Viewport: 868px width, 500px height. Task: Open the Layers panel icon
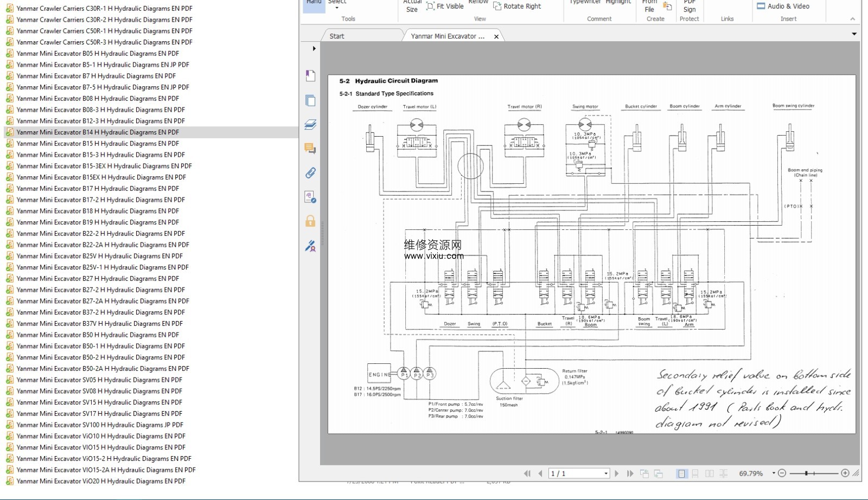(310, 125)
